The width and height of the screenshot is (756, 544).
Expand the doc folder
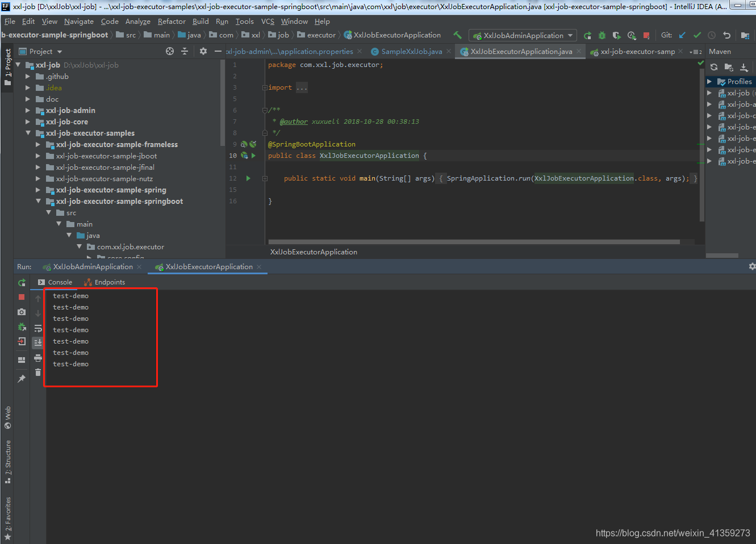(28, 99)
